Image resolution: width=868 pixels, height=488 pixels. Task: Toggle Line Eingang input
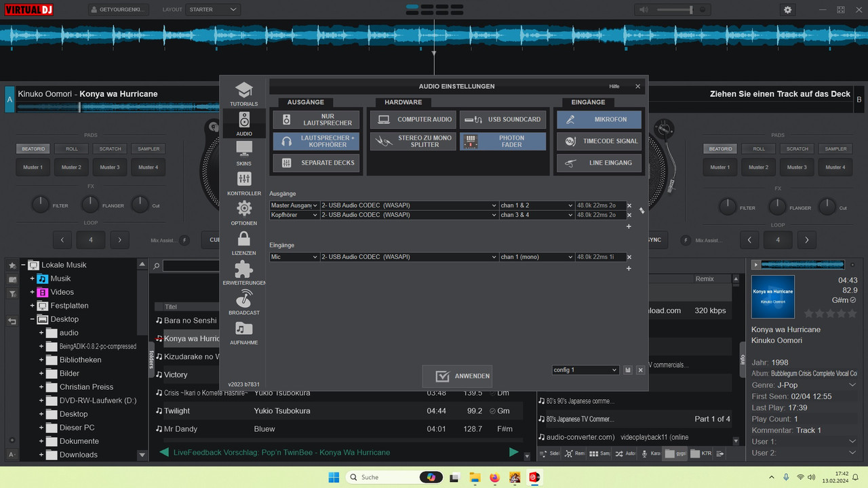point(599,163)
